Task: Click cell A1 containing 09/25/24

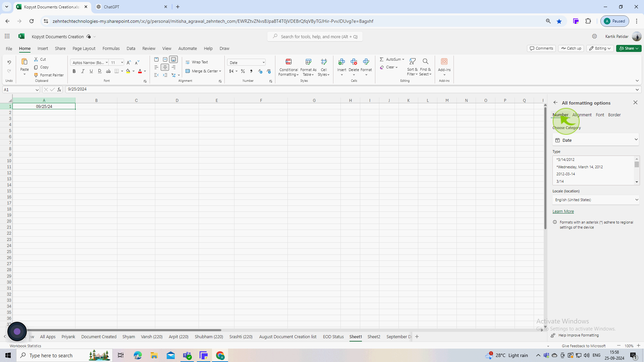Action: click(x=44, y=106)
